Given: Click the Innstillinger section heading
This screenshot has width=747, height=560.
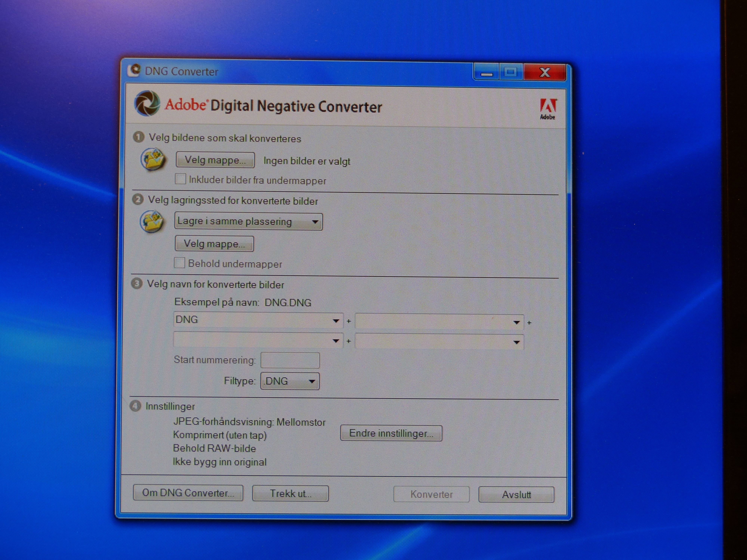Looking at the screenshot, I should pos(170,406).
